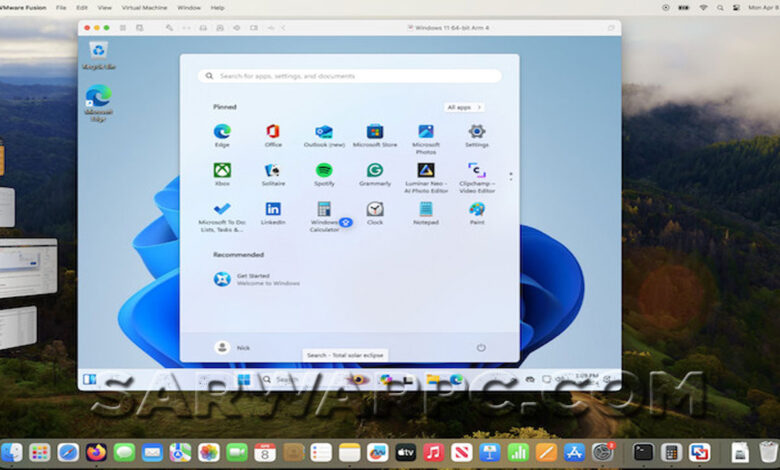
Task: Open System Settings from the Dock
Action: (x=602, y=452)
